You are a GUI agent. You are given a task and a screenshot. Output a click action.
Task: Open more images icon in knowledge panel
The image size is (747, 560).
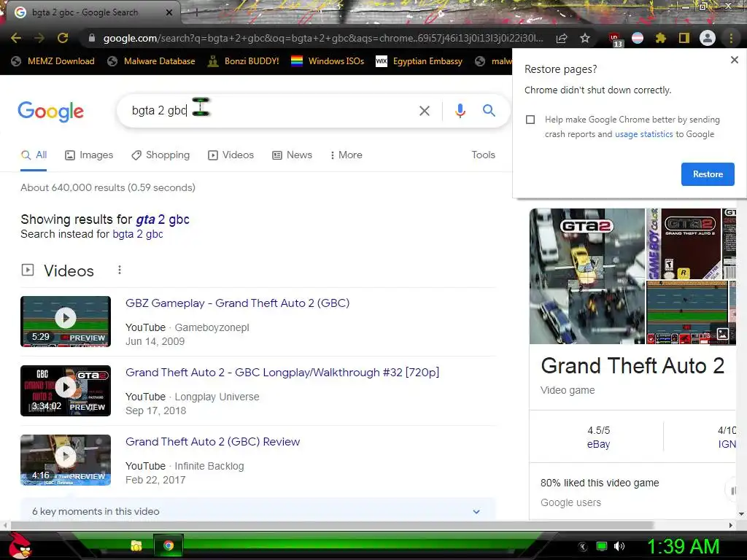pyautogui.click(x=723, y=333)
